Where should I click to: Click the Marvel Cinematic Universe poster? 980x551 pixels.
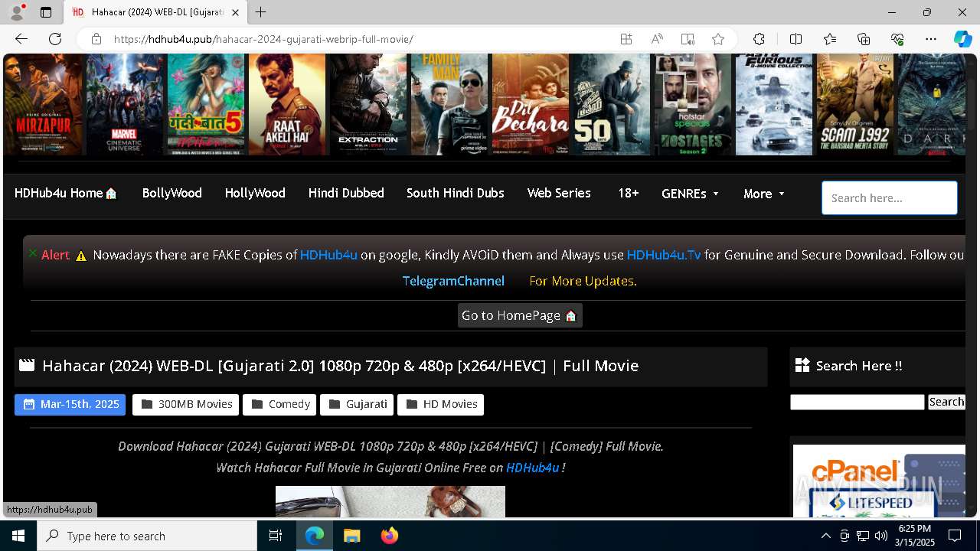[x=125, y=105]
